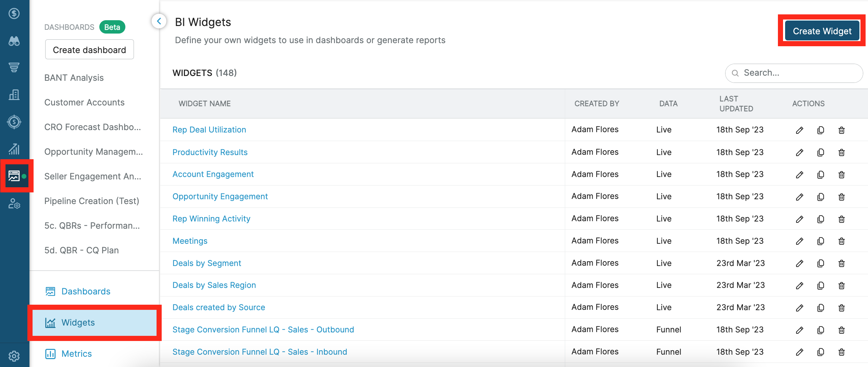868x367 pixels.
Task: Open the user settings icon in sidebar
Action: pyautogui.click(x=14, y=204)
